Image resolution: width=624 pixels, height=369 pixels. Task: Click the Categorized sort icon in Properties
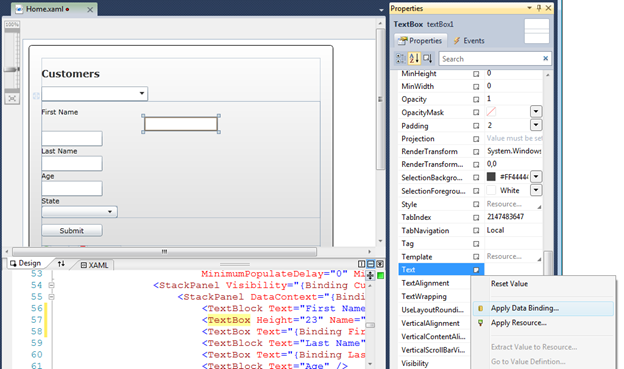point(401,59)
